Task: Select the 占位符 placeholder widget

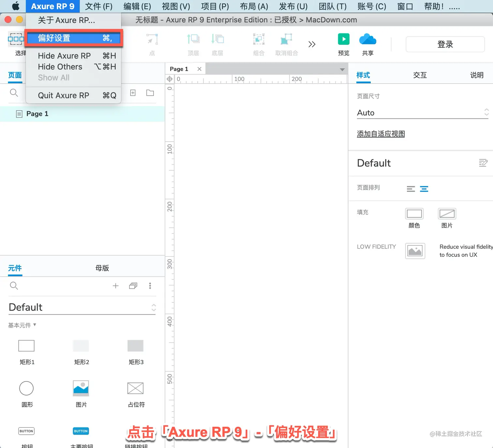Action: 136,394
